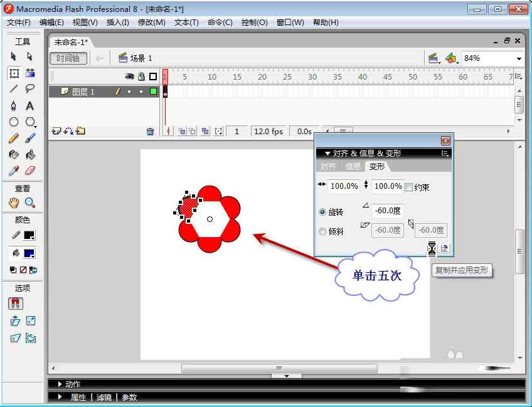Click the Add Motion Guide icon
The image size is (532, 407).
point(68,131)
